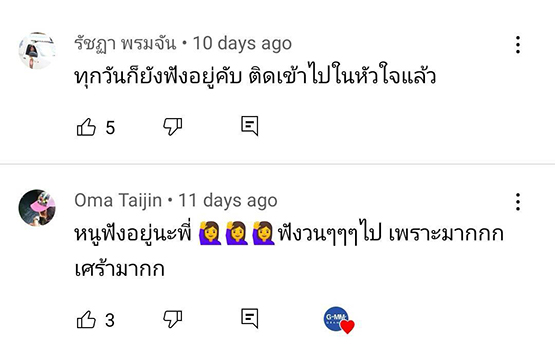Tap the reply icon under Oma Taijin's comment

(250, 318)
